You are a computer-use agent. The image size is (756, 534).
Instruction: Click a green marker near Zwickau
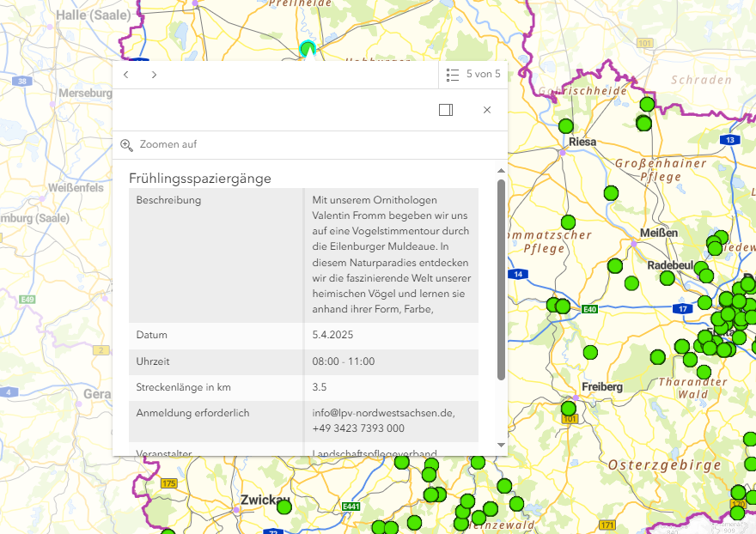(283, 508)
